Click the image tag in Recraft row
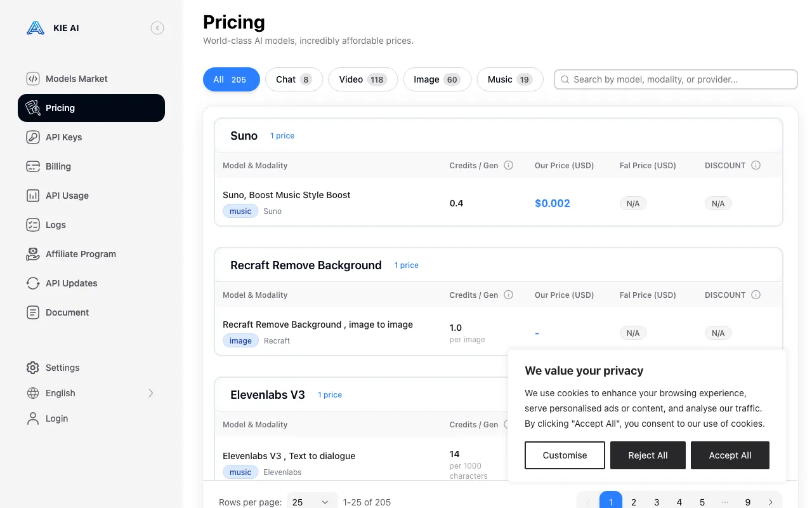Image resolution: width=812 pixels, height=508 pixels. [240, 341]
